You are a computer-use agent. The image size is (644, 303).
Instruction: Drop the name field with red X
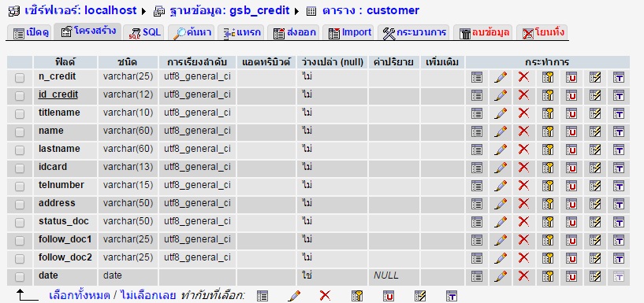[523, 131]
